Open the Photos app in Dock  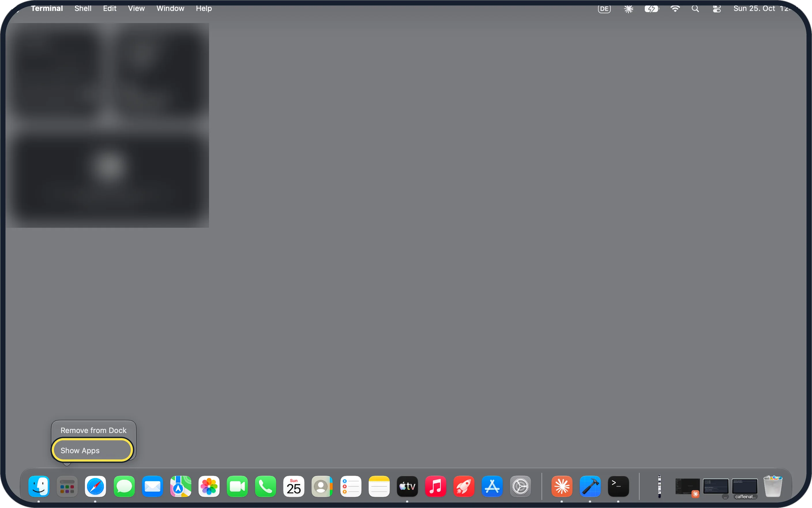(x=209, y=486)
